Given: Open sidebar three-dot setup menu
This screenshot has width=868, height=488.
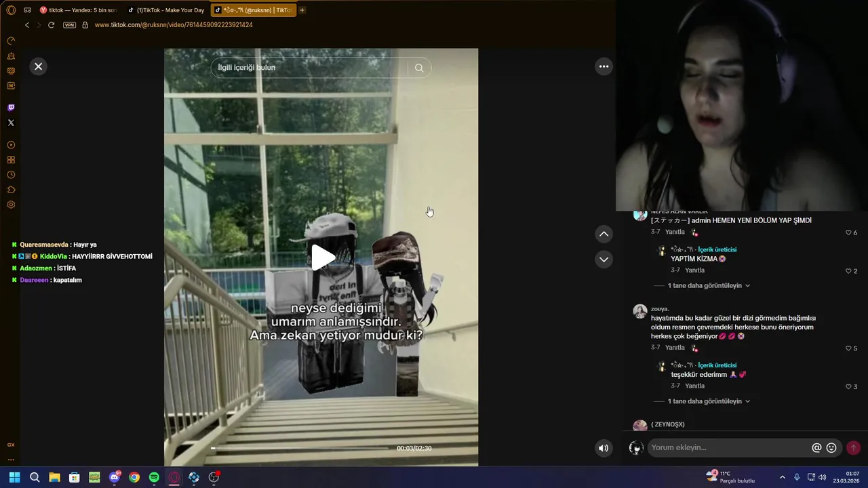Looking at the screenshot, I should pyautogui.click(x=11, y=460).
